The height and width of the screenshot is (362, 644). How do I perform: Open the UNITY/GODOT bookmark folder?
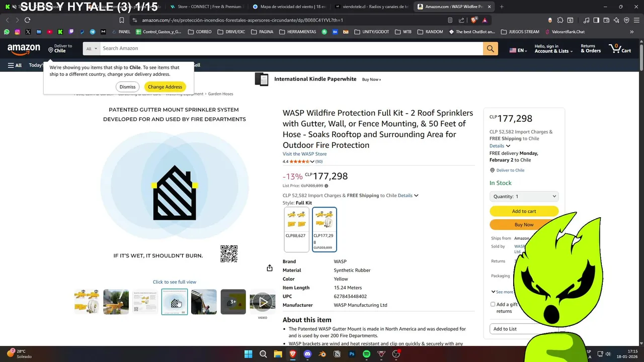point(372,32)
